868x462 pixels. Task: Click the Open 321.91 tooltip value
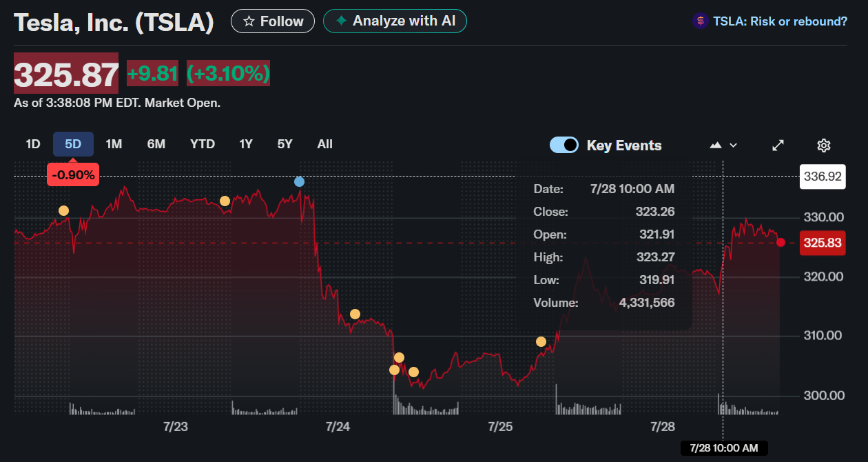click(655, 234)
